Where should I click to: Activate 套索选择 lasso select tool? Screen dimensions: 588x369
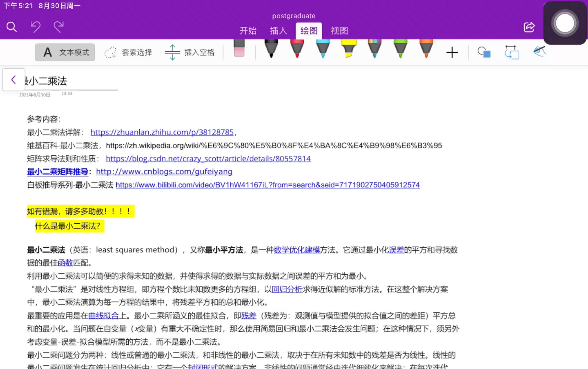[128, 52]
